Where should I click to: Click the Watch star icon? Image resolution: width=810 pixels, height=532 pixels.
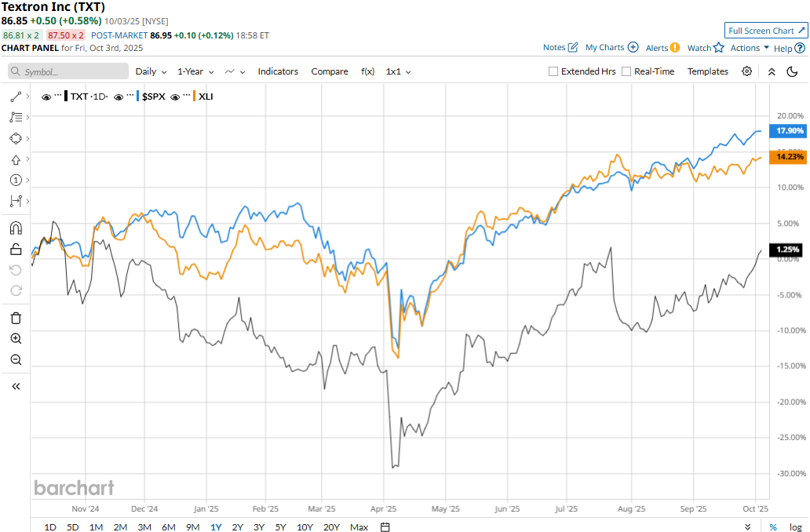[x=719, y=48]
